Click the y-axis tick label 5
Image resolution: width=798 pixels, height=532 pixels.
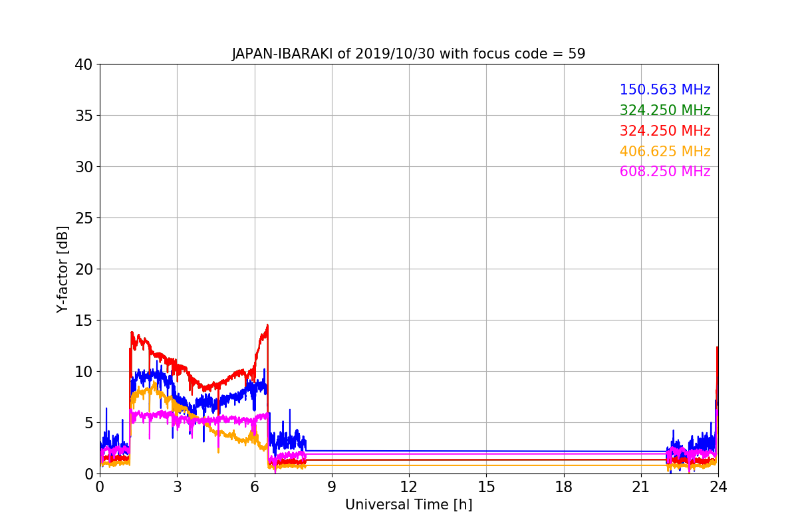coord(89,423)
